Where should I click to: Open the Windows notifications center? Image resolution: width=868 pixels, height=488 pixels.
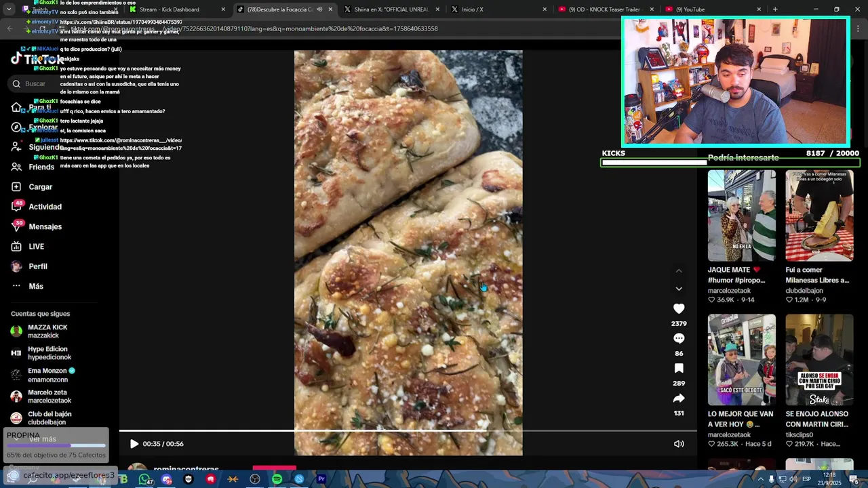tap(854, 479)
